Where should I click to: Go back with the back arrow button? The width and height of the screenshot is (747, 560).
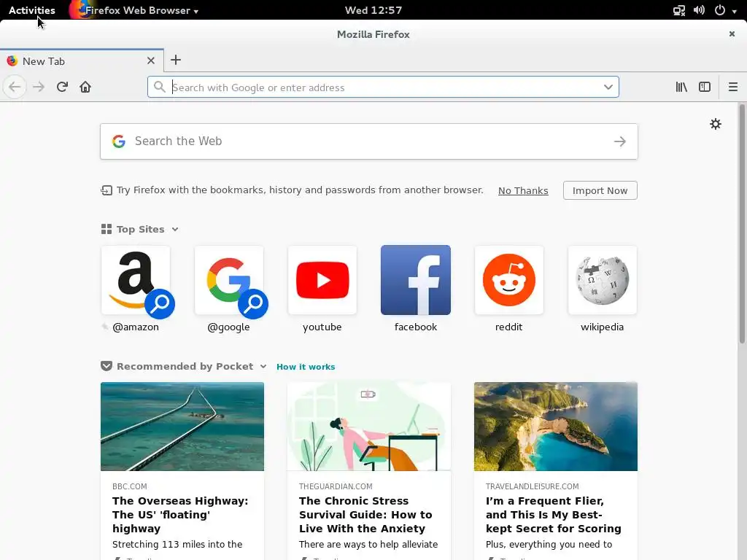[15, 87]
